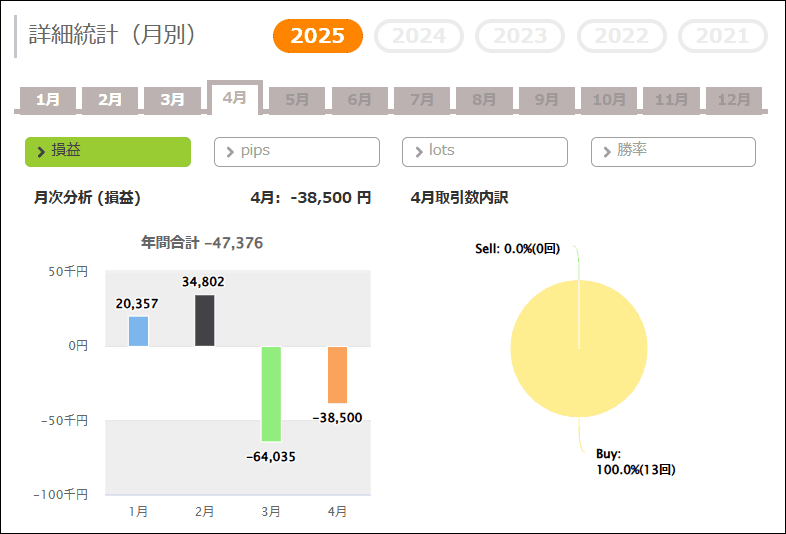This screenshot has height=534, width=786.
Task: Open the 12月 month tab
Action: pyautogui.click(x=734, y=100)
